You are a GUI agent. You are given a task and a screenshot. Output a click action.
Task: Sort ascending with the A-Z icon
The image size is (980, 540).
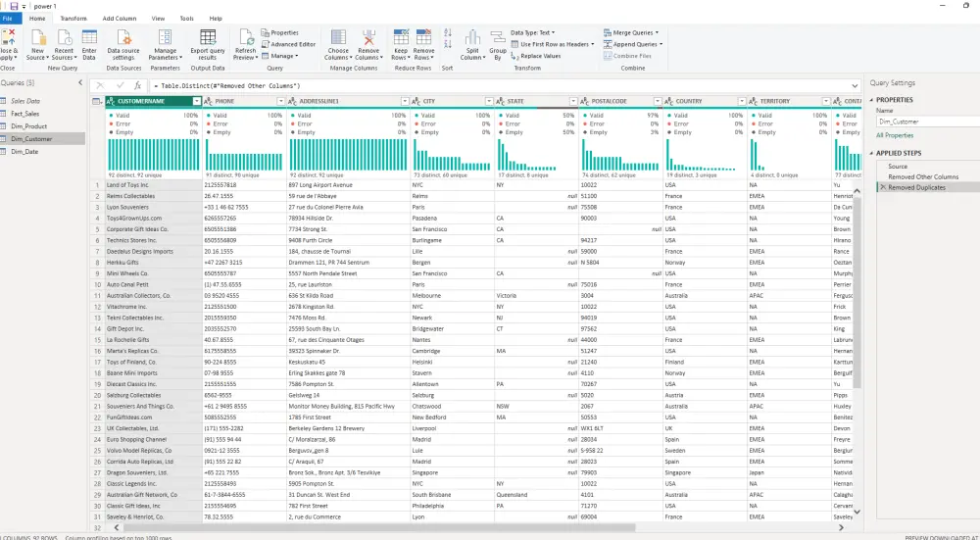448,32
